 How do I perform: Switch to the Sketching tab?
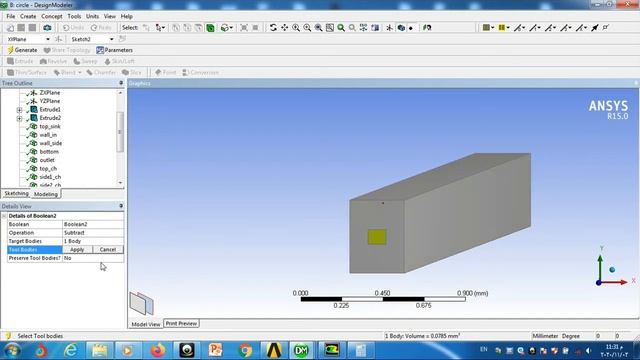(16, 193)
